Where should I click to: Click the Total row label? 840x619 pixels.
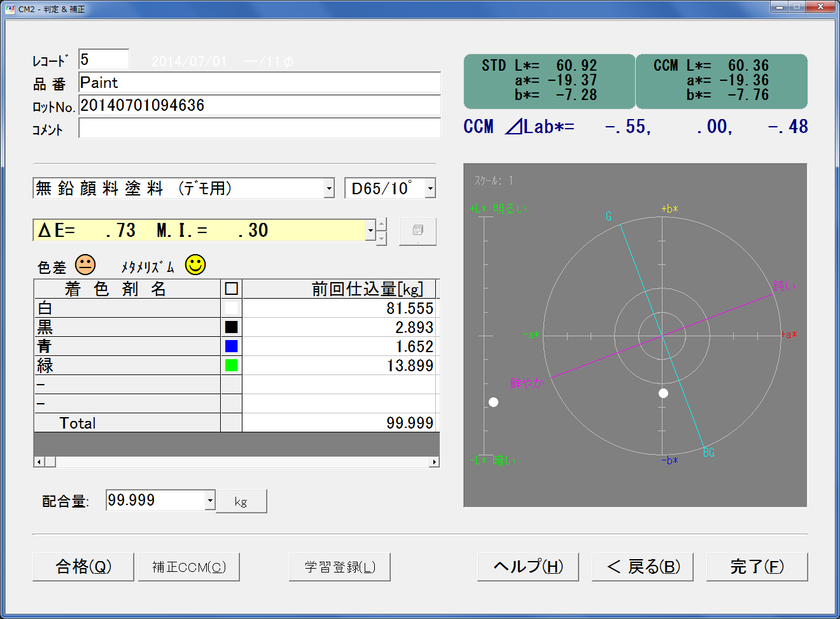click(127, 423)
